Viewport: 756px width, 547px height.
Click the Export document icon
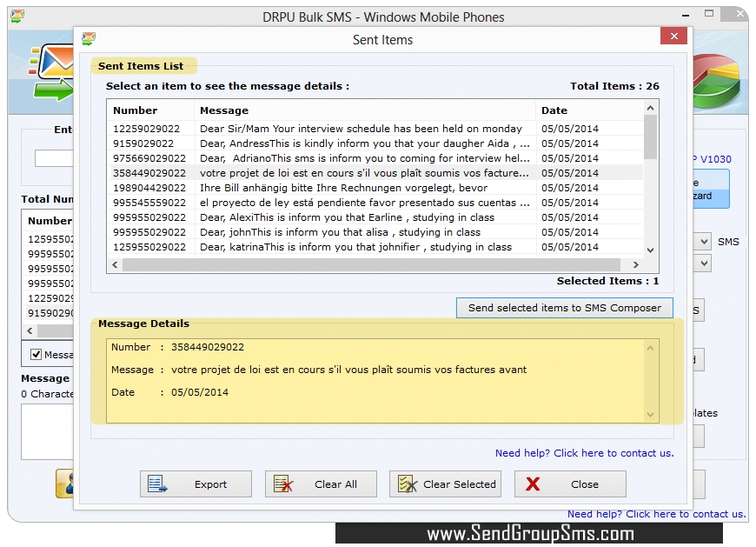[x=157, y=484]
